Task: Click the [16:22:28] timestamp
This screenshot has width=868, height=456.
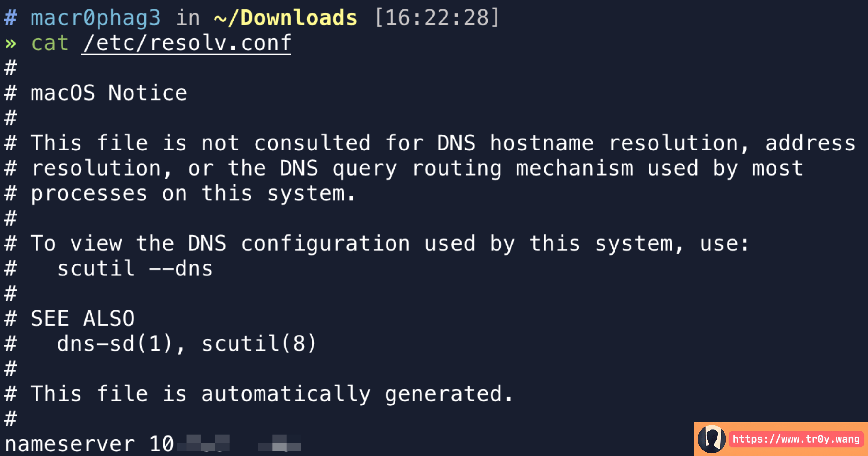Action: tap(437, 17)
